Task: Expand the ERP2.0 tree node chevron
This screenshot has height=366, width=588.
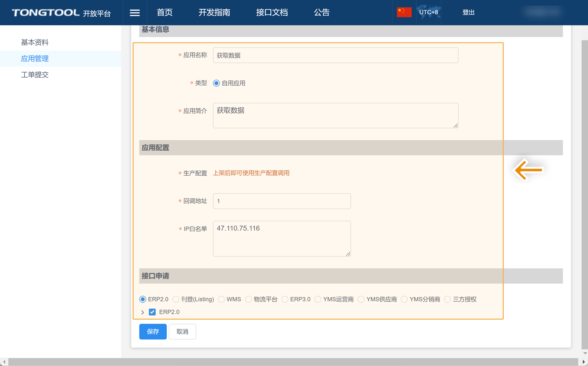Action: [x=142, y=312]
